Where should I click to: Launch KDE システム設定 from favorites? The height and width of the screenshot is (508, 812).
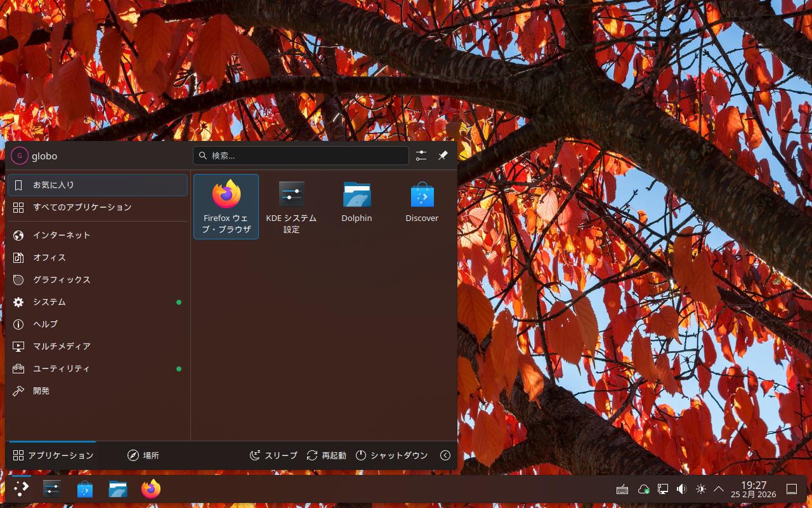[x=291, y=206]
